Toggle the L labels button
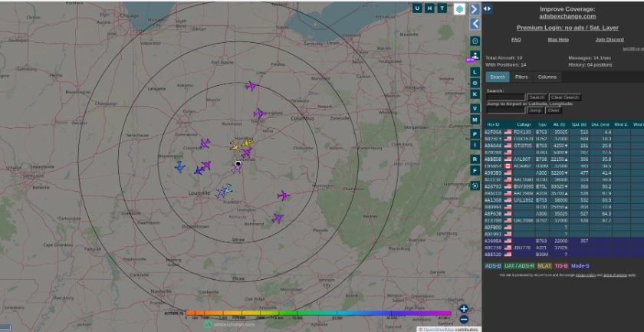The image size is (644, 332). point(475,71)
